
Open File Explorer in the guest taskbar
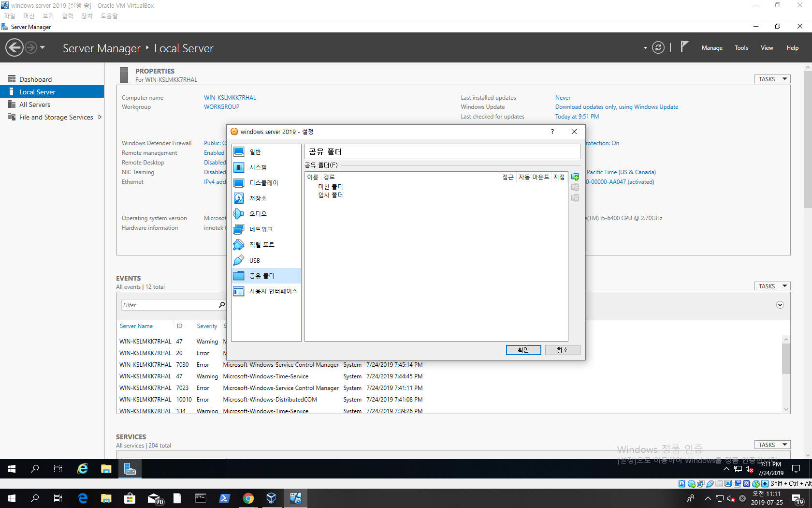[106, 468]
